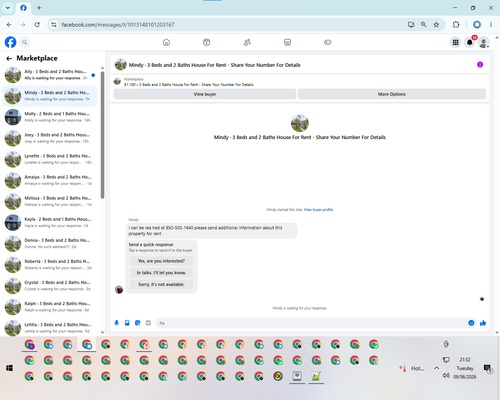Open the volume speaker icon in tray

(446, 376)
